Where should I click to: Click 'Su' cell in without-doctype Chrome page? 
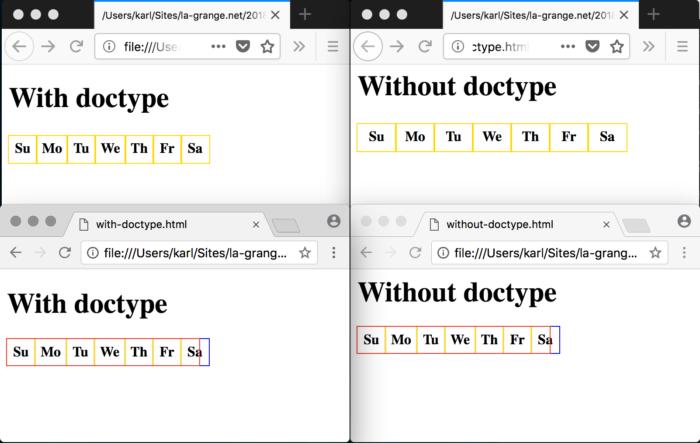pyautogui.click(x=371, y=340)
